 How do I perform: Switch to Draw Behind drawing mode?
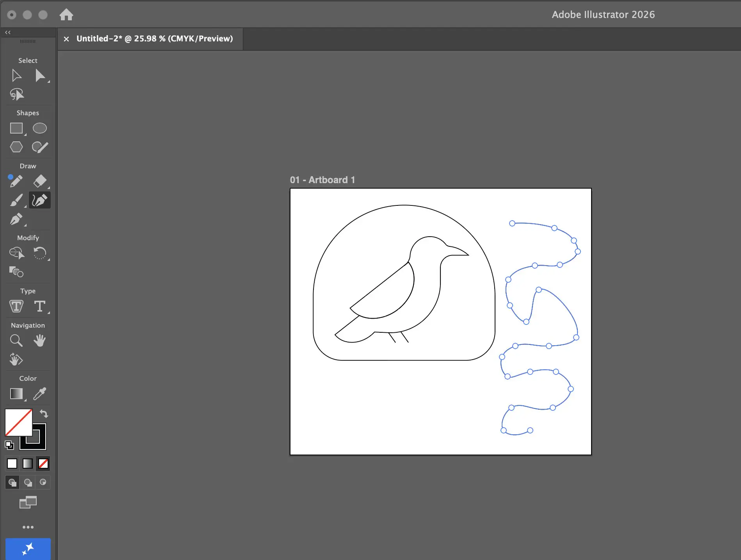(x=27, y=482)
